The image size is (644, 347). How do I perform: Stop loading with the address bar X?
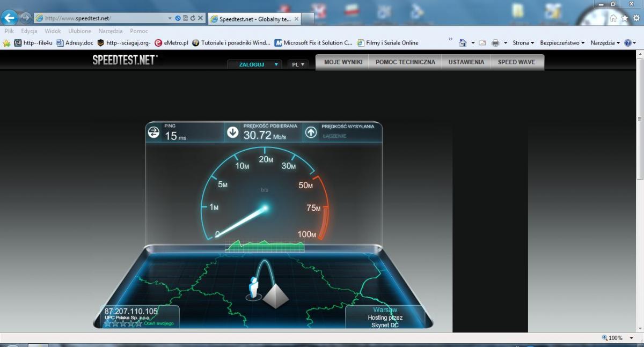200,18
